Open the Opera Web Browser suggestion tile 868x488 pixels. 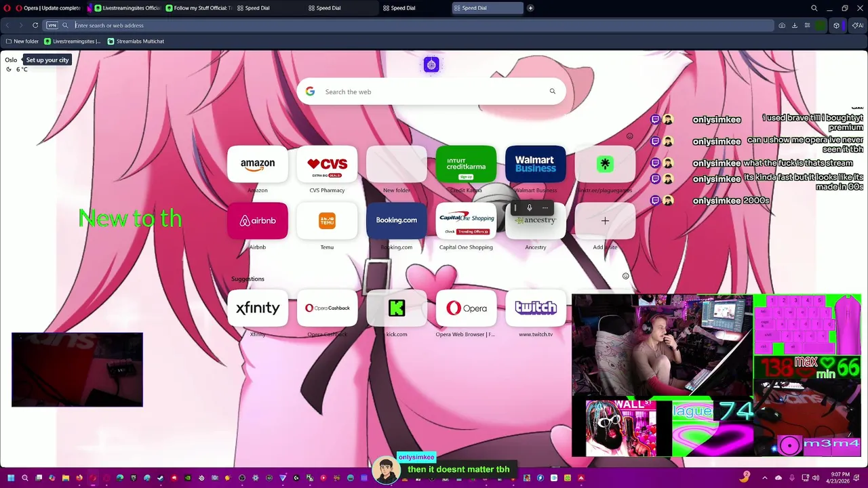point(466,308)
